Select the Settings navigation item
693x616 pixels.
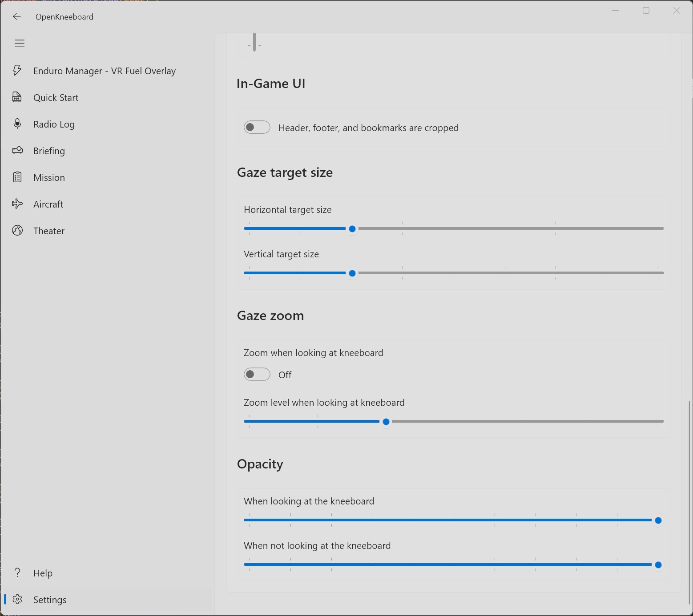pos(108,600)
